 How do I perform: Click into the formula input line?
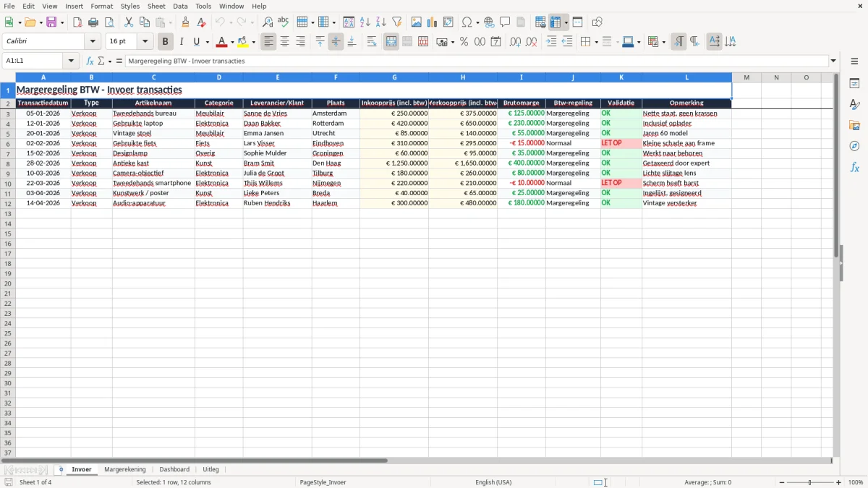[477, 61]
